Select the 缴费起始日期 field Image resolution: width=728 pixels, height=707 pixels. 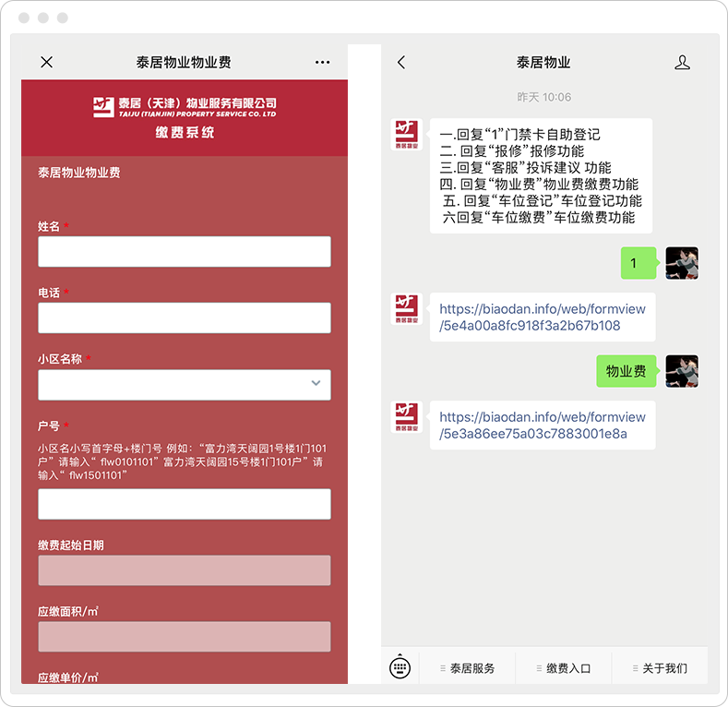(x=185, y=570)
